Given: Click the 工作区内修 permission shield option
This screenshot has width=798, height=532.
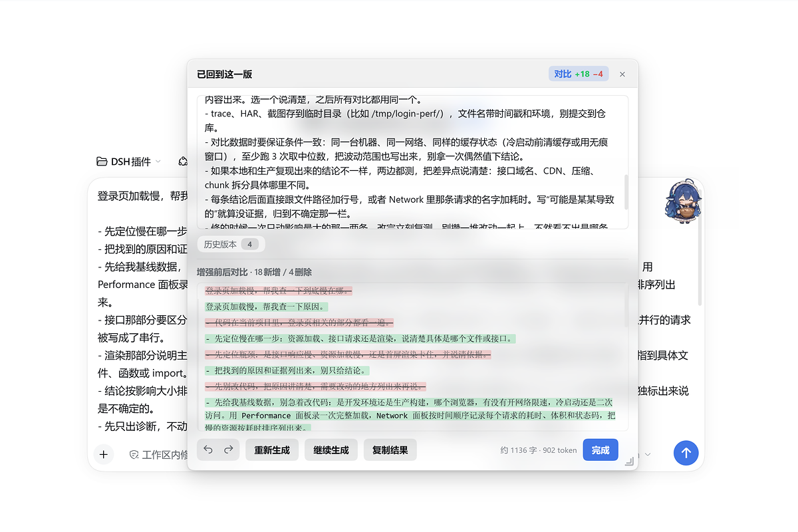Looking at the screenshot, I should click(158, 455).
